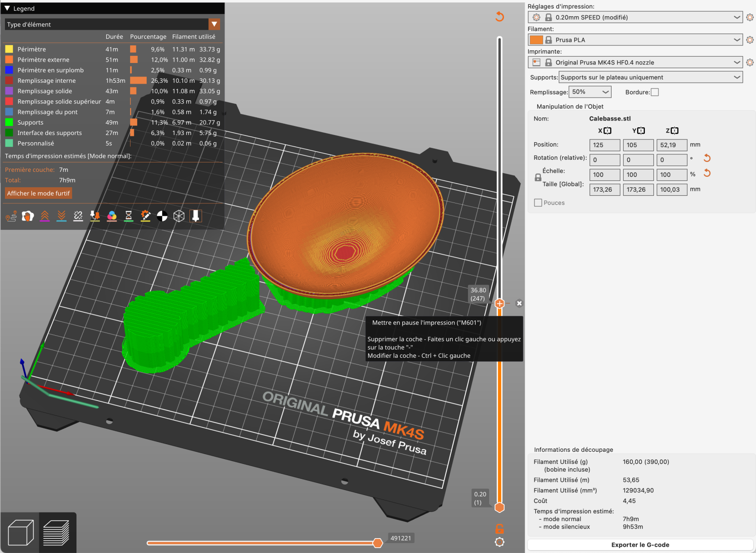The width and height of the screenshot is (756, 553).
Task: Toggle print pauses hourglass icon
Action: [129, 216]
